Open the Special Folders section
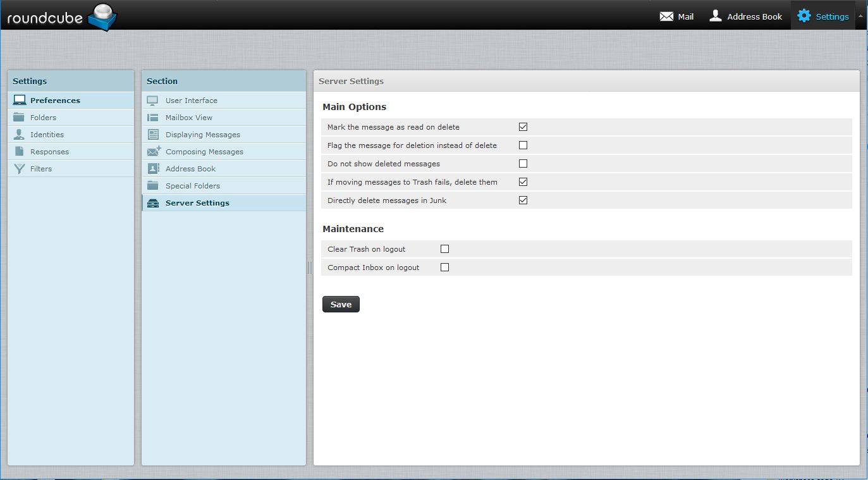Image resolution: width=868 pixels, height=480 pixels. coord(192,186)
